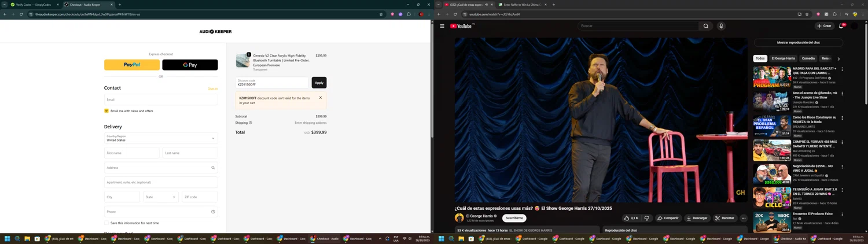Open options for MADRID PAPA DEL BARCA video
Viewport: 868px width, 244px height.
point(842,69)
